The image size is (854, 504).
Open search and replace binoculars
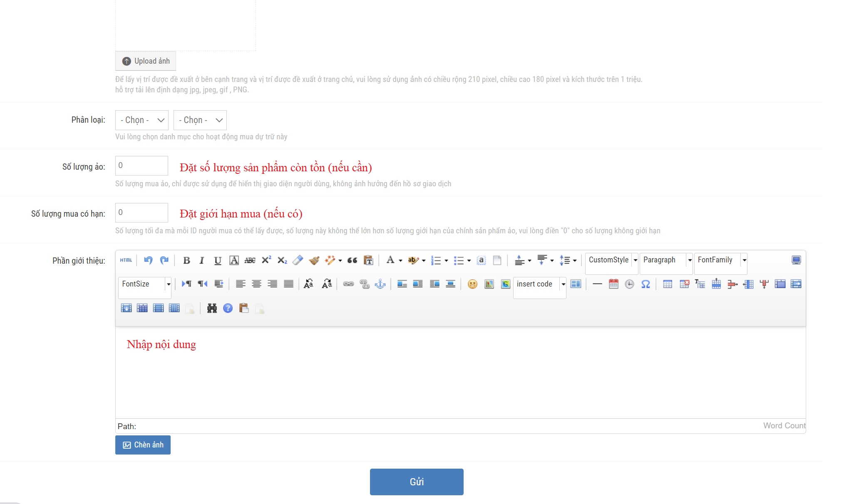pyautogui.click(x=212, y=308)
